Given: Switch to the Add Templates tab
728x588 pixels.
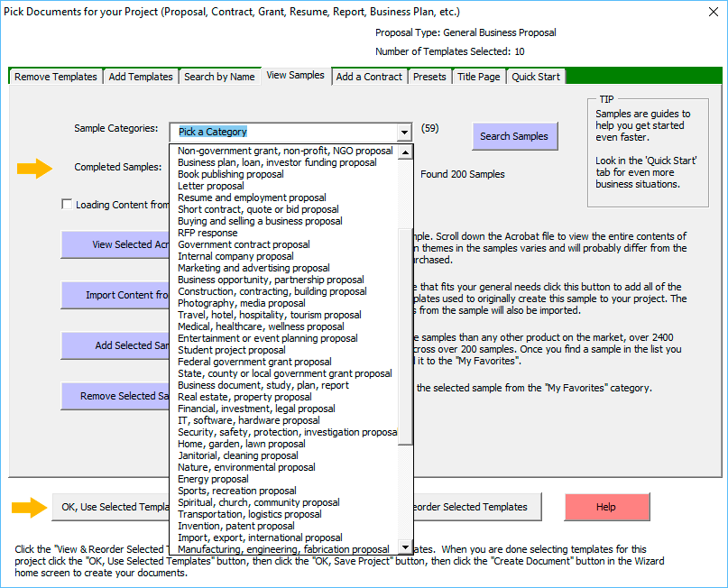Looking at the screenshot, I should (x=141, y=77).
